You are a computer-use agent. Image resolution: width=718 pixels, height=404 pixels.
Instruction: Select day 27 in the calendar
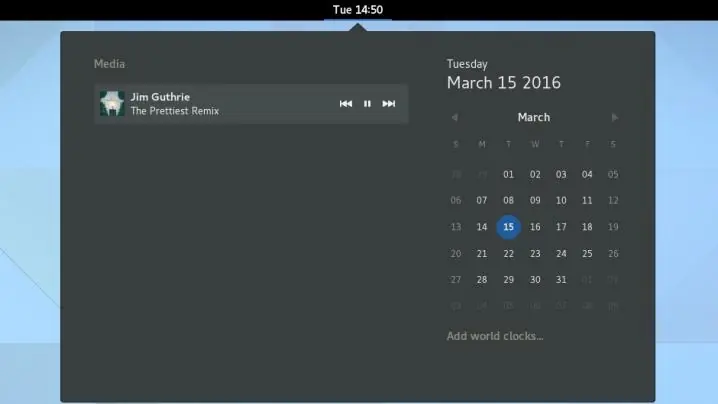[x=456, y=279]
